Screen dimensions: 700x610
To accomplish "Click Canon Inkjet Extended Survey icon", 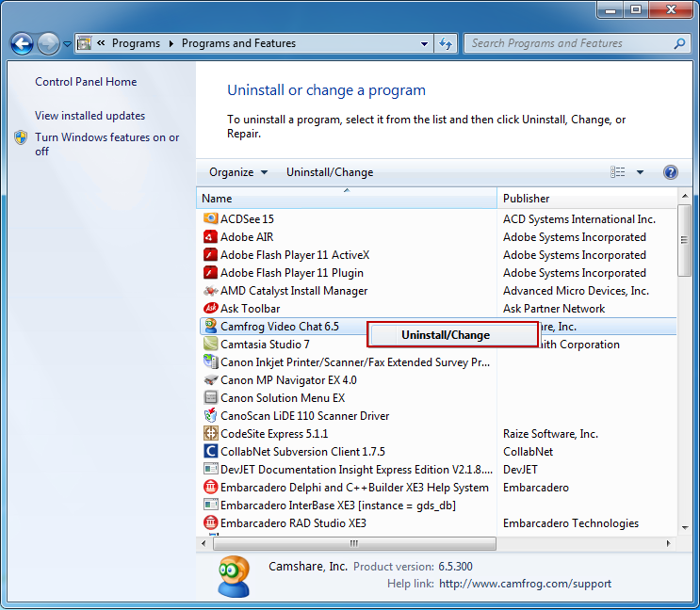I will [x=210, y=361].
